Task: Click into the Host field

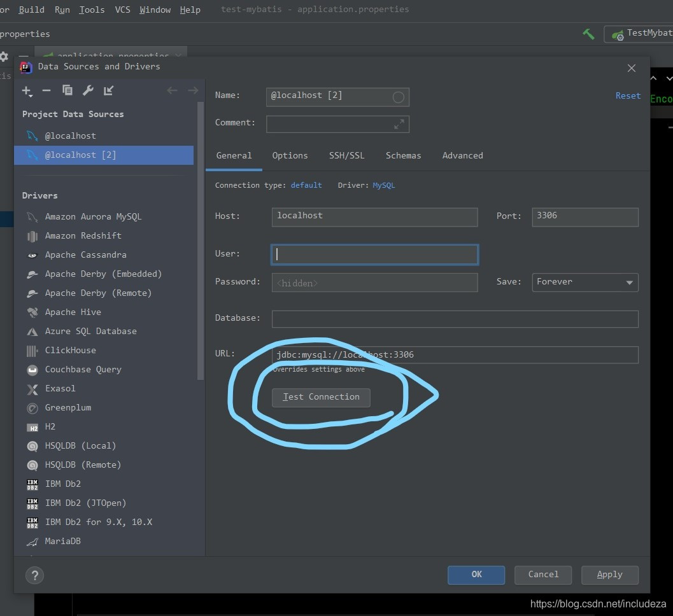Action: tap(374, 217)
